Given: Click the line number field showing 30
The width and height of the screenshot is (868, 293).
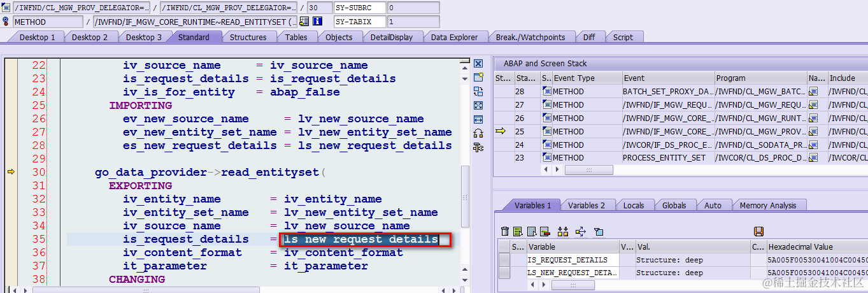Looking at the screenshot, I should click(x=318, y=8).
